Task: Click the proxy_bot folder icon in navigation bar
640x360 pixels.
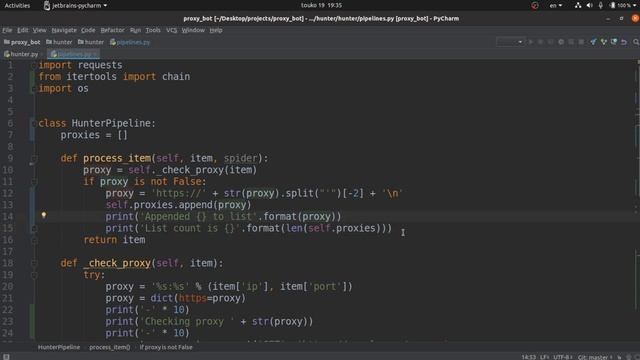Action: pyautogui.click(x=7, y=42)
